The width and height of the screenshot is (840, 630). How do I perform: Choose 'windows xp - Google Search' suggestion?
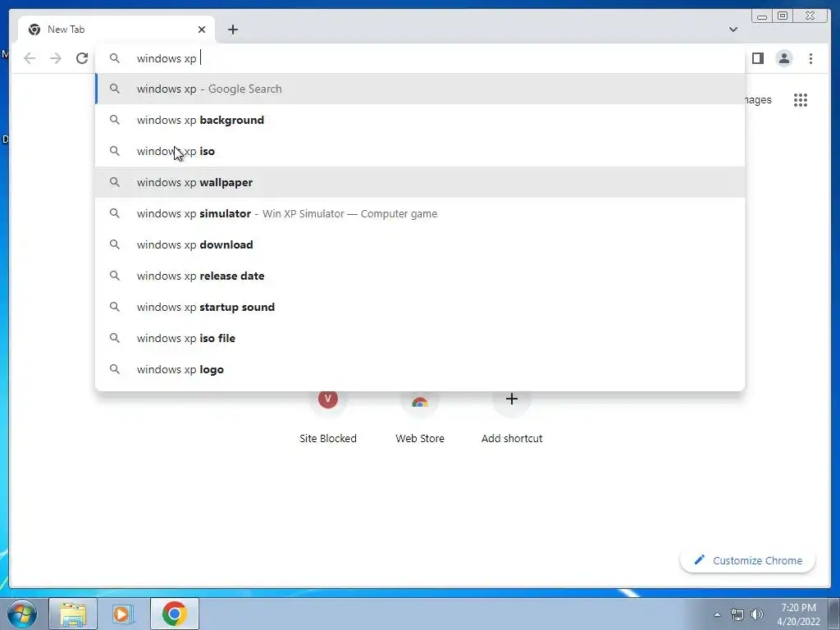tap(420, 89)
